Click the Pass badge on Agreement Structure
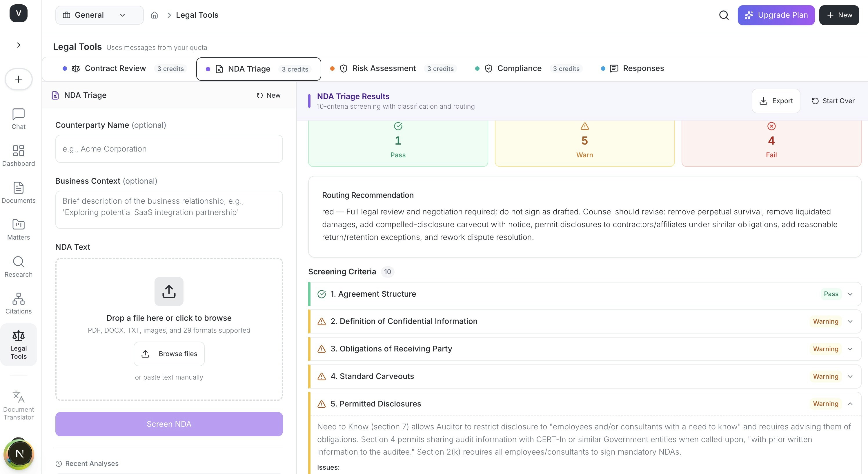The width and height of the screenshot is (868, 474). (x=831, y=294)
